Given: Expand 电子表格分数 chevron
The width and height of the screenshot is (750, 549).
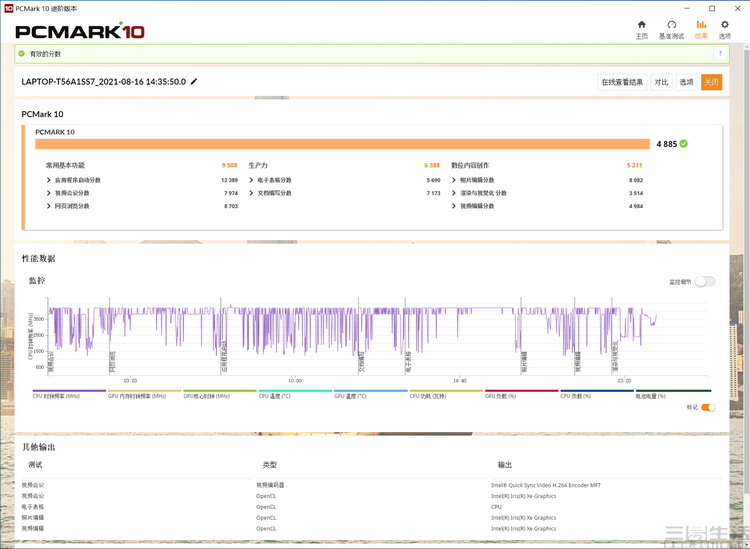Looking at the screenshot, I should [252, 180].
